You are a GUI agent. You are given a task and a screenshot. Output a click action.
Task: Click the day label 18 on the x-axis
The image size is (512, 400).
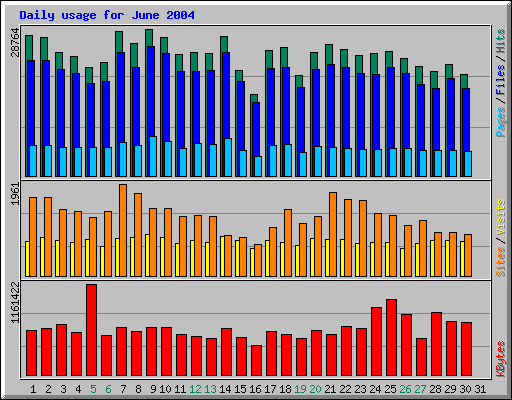pos(285,389)
